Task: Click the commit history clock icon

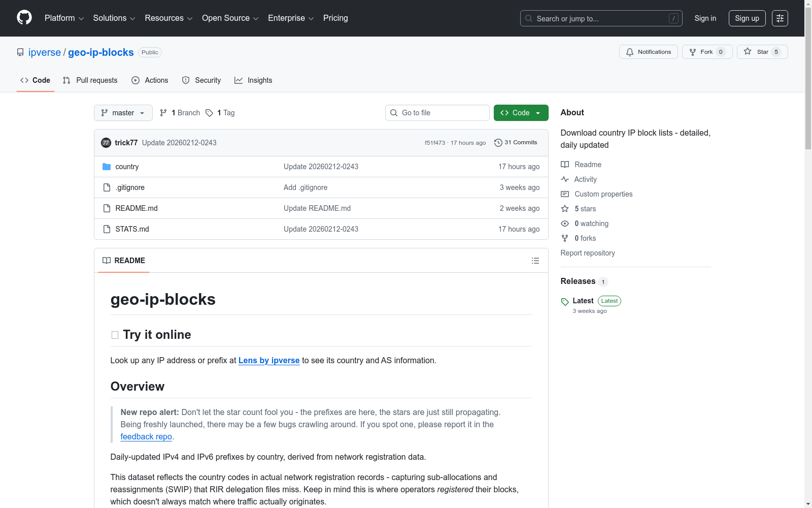Action: coord(498,143)
